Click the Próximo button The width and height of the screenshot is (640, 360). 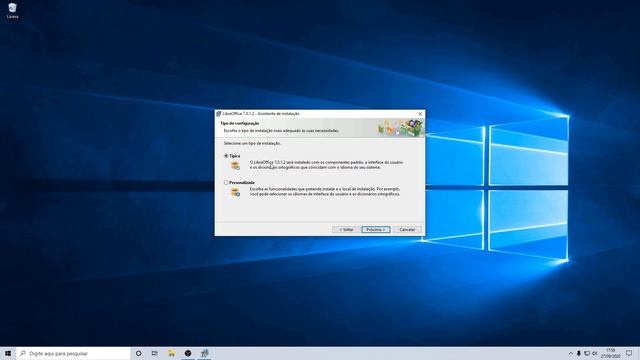point(376,230)
